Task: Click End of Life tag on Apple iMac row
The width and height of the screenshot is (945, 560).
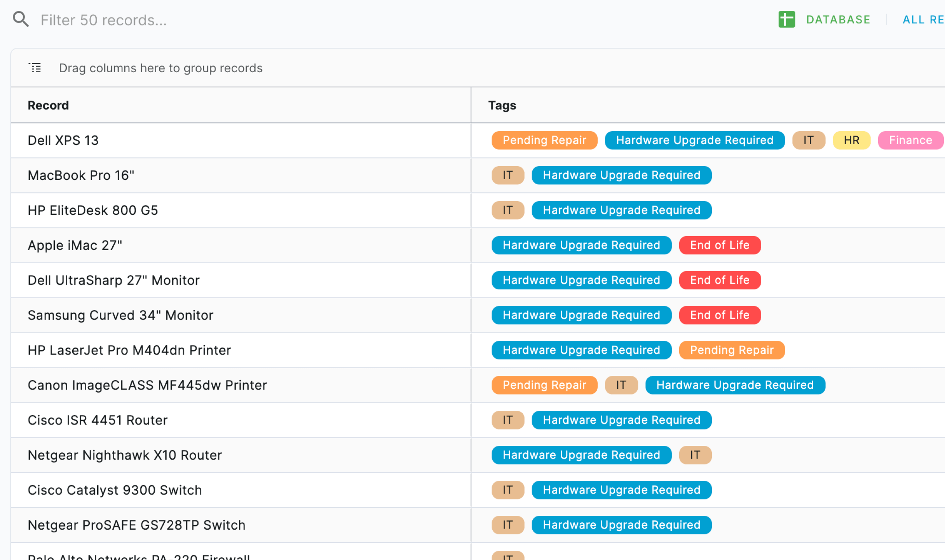Action: [x=720, y=245]
